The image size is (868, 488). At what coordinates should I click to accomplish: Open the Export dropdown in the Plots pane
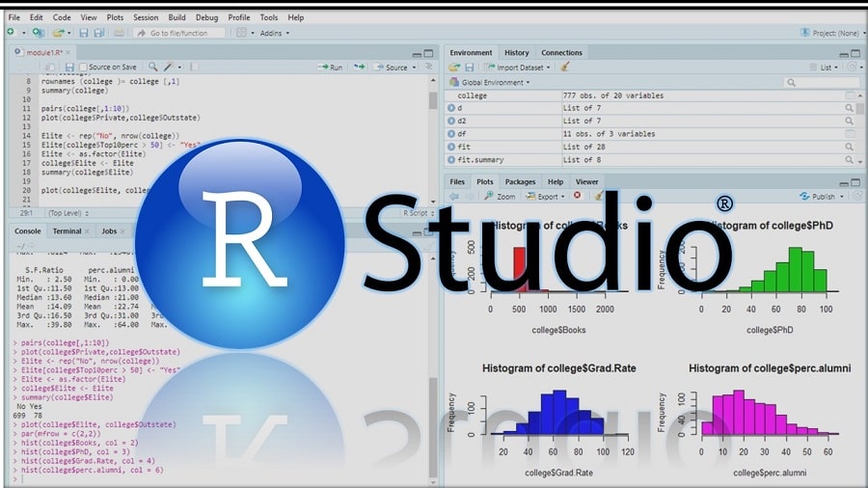[x=545, y=197]
